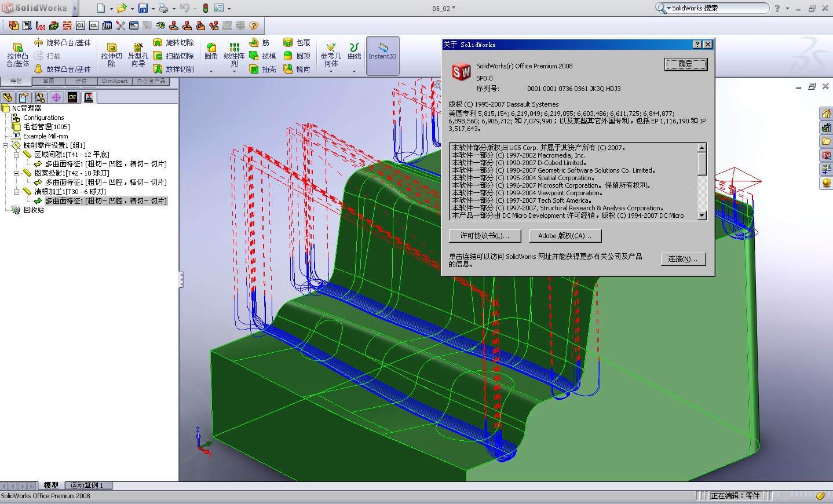Screen dimensions: 833x504
Task: Collapse the 清根加工1[T30 - 6 球刀] node
Action: (x=17, y=192)
